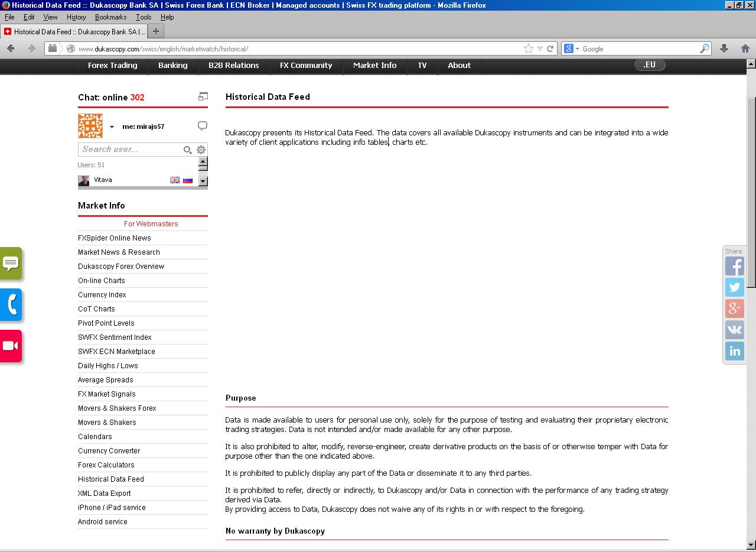Click the user list scroll down arrow
This screenshot has width=756, height=552.
click(x=203, y=181)
